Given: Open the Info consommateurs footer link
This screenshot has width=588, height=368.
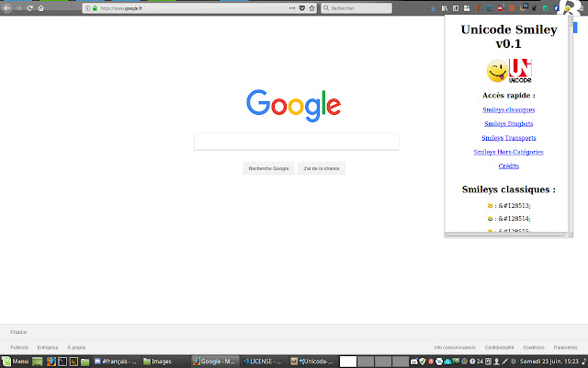Looking at the screenshot, I should tap(455, 348).
